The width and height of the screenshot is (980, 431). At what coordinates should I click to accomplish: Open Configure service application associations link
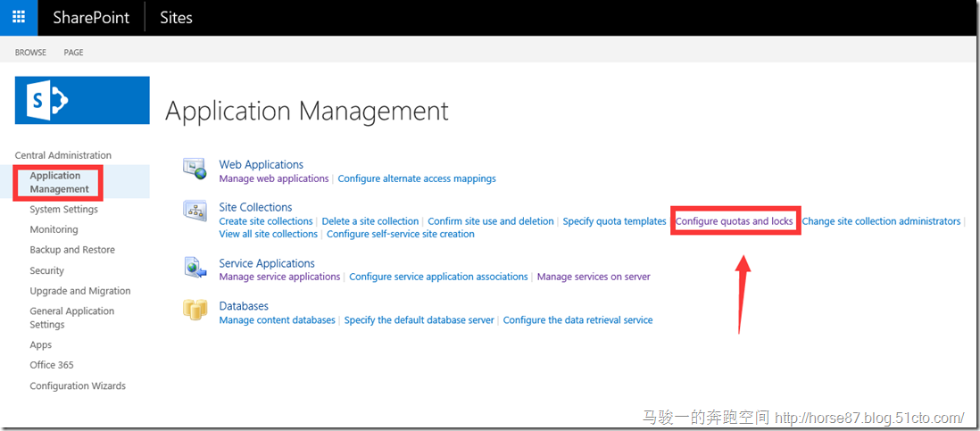[x=439, y=276]
